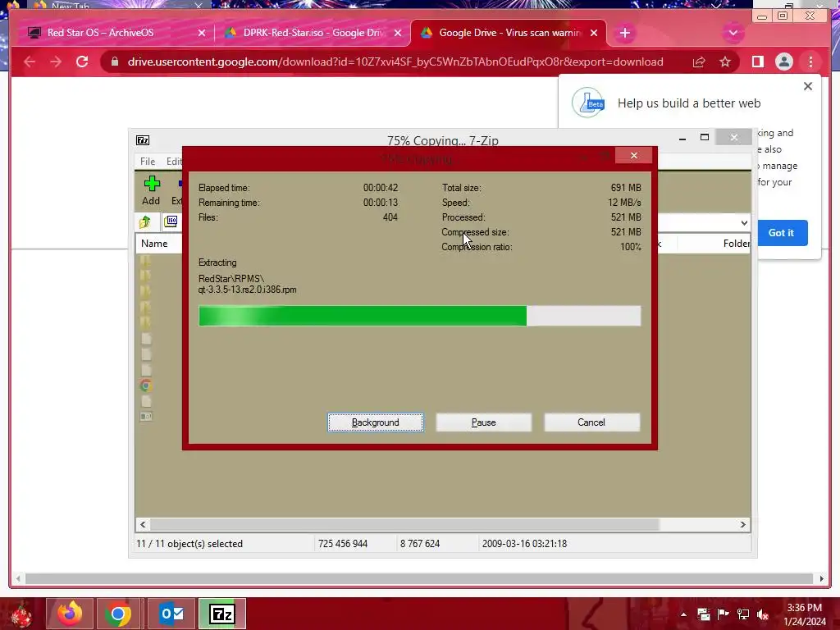
Task: Open the Start button on taskbar
Action: click(x=21, y=614)
